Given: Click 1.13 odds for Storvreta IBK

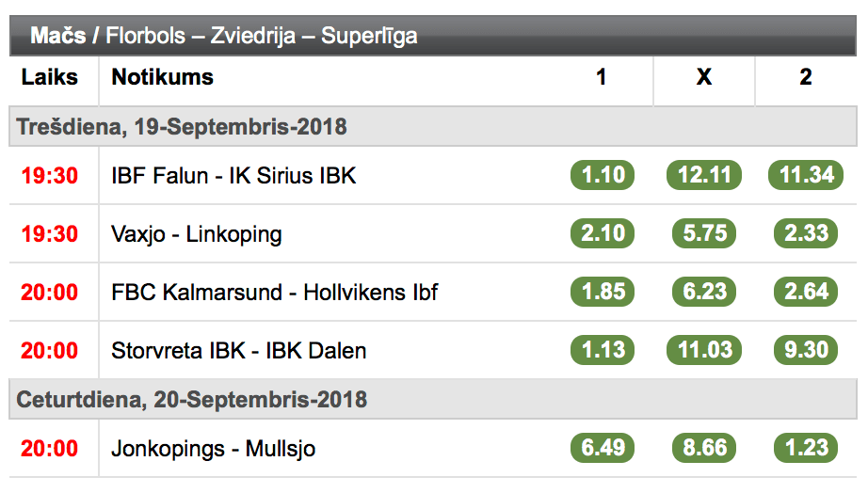Looking at the screenshot, I should pyautogui.click(x=603, y=350).
